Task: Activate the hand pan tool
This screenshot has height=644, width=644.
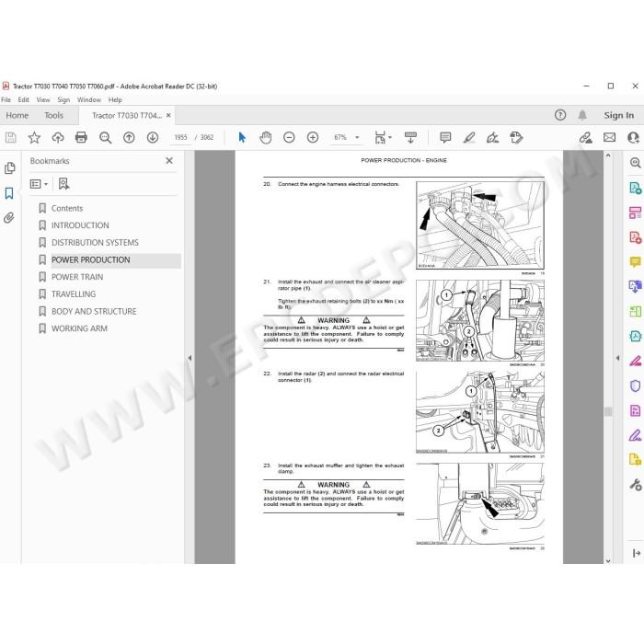Action: pyautogui.click(x=266, y=137)
